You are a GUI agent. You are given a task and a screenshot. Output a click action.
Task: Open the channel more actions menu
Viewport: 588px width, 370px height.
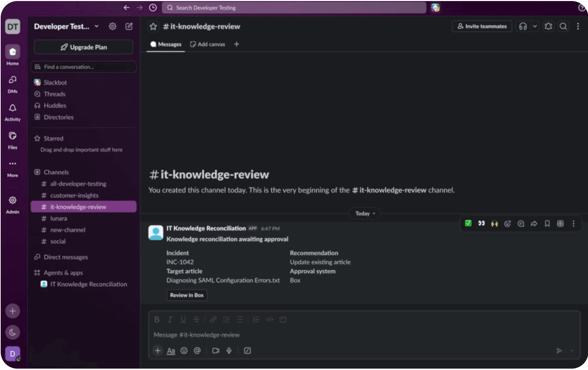click(578, 26)
